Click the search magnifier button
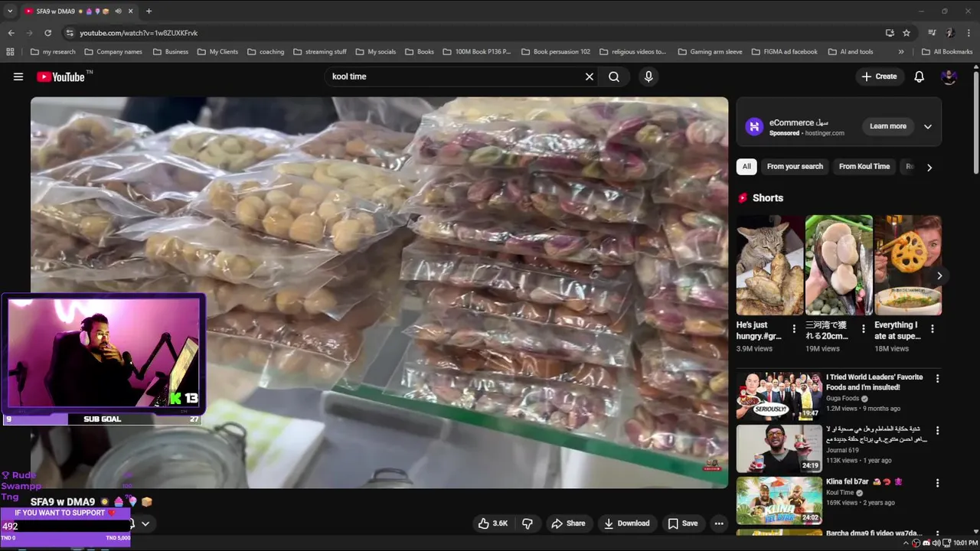 [614, 77]
